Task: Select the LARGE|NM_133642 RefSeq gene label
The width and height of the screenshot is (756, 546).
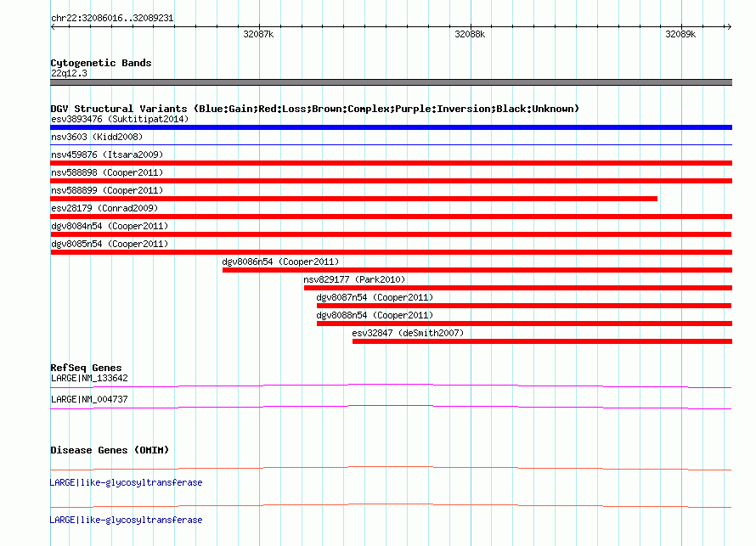Action: pyautogui.click(x=89, y=379)
